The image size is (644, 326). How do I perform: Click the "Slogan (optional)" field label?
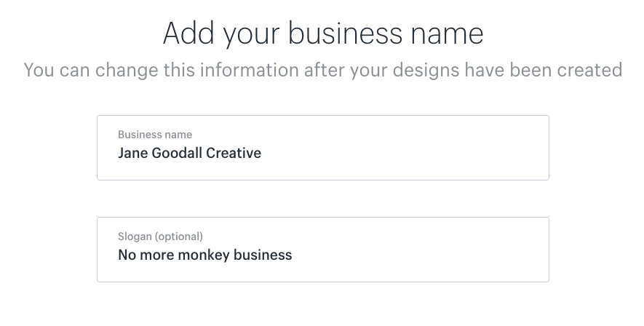pos(160,236)
